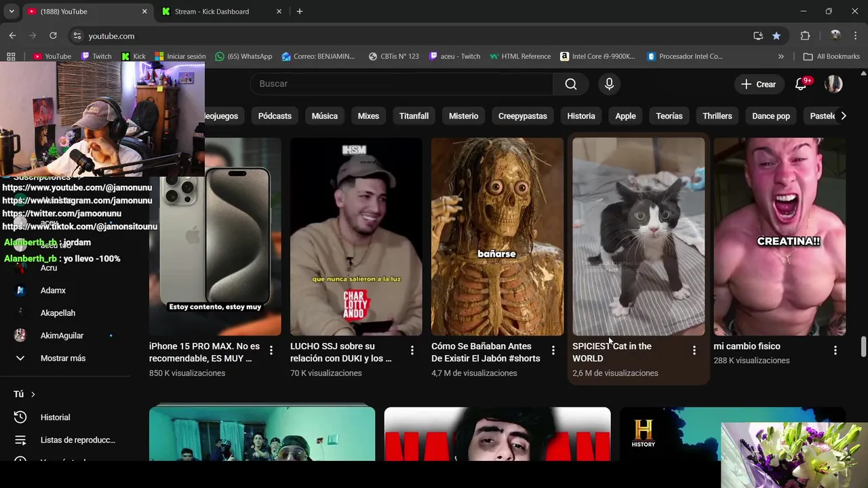Open the WhatsApp bookmark

[243, 56]
